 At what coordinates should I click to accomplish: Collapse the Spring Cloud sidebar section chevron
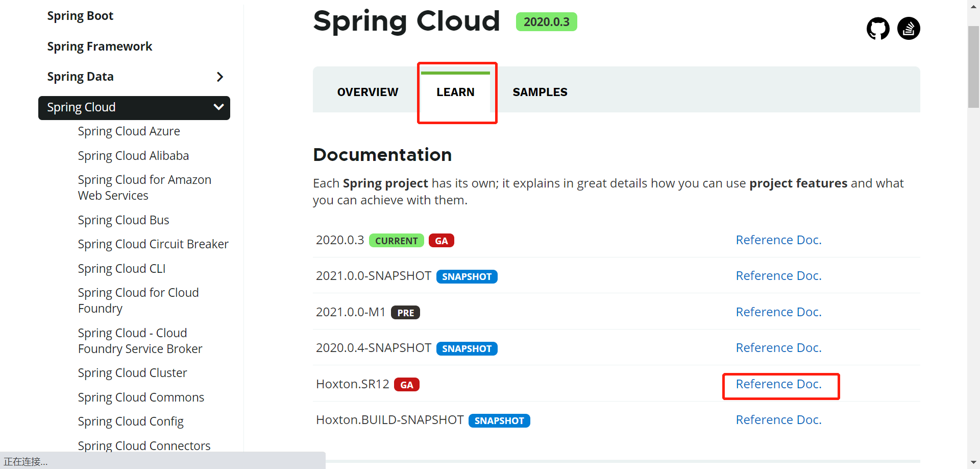pyautogui.click(x=218, y=107)
